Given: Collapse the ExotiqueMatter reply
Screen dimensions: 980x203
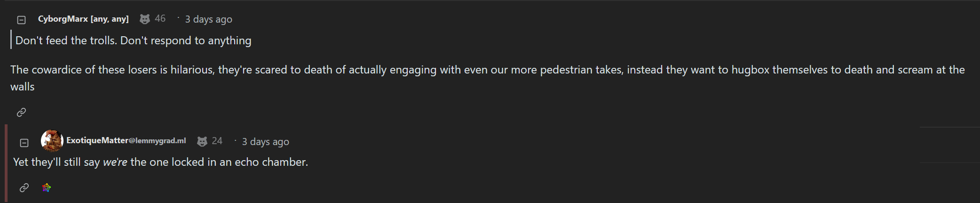Looking at the screenshot, I should [x=24, y=143].
